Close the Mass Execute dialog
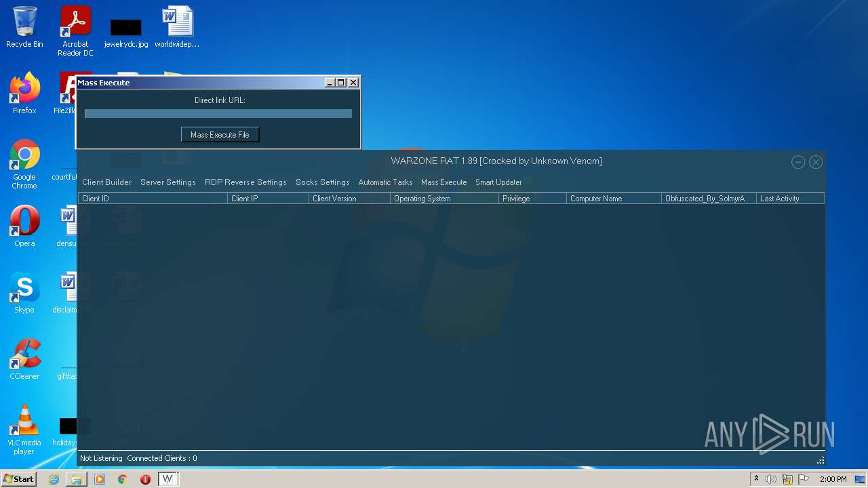 click(353, 83)
